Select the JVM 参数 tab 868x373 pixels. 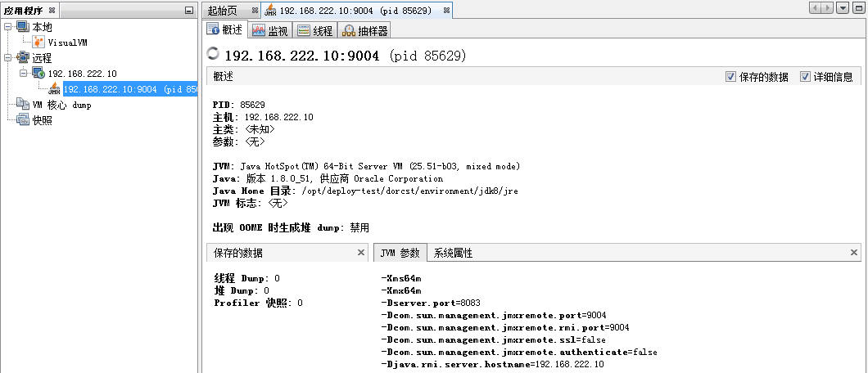400,253
